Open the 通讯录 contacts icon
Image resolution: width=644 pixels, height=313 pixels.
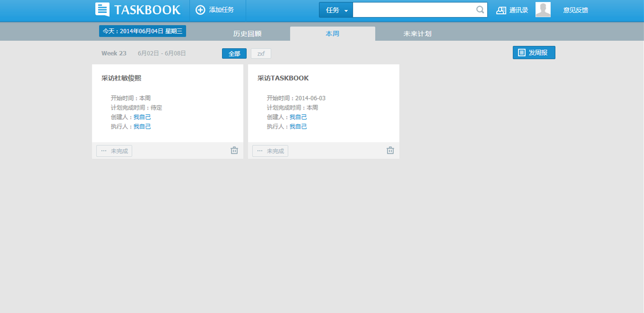[501, 10]
